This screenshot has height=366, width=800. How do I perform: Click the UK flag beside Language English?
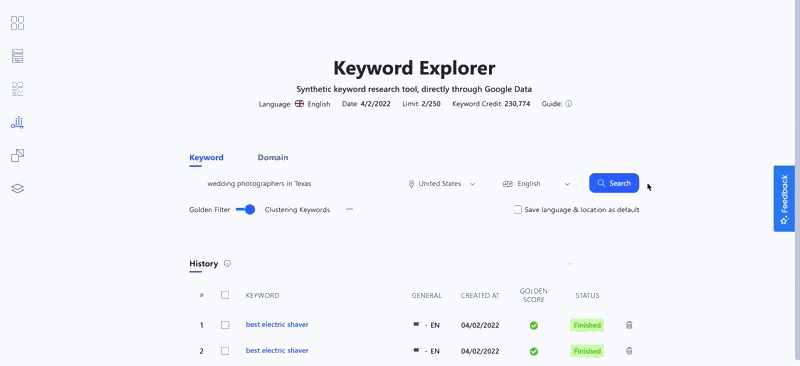pyautogui.click(x=299, y=104)
